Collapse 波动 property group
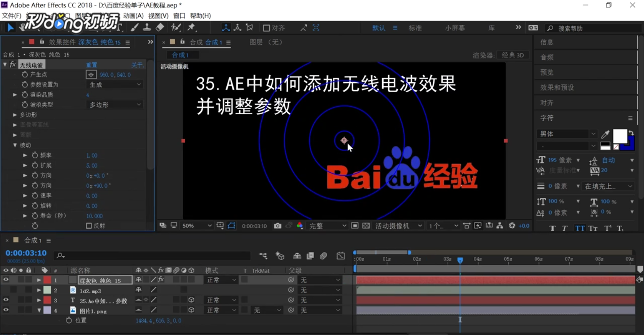 [15, 145]
